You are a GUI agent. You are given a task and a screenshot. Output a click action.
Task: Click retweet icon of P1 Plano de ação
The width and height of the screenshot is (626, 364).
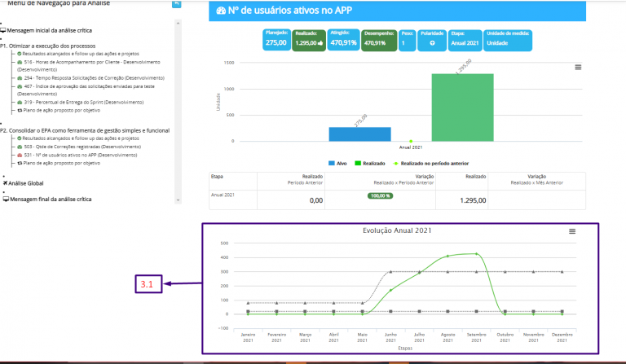click(20, 111)
